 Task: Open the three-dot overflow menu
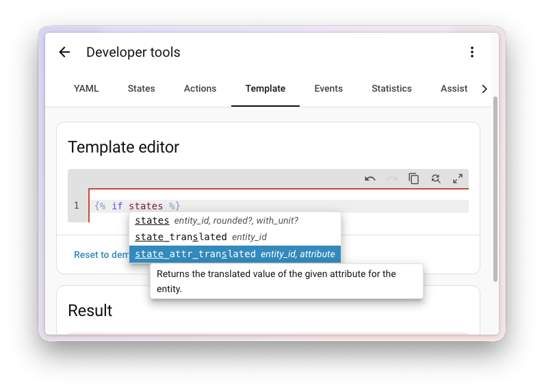pyautogui.click(x=472, y=53)
